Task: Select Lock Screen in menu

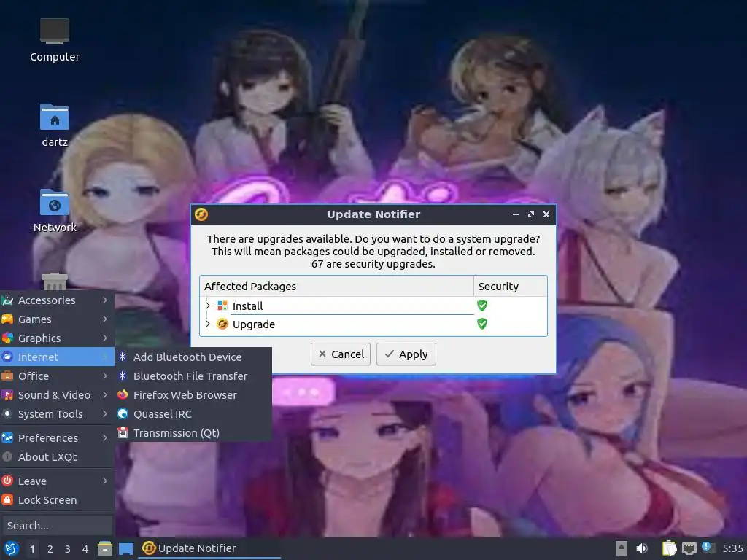Action: tap(57, 500)
